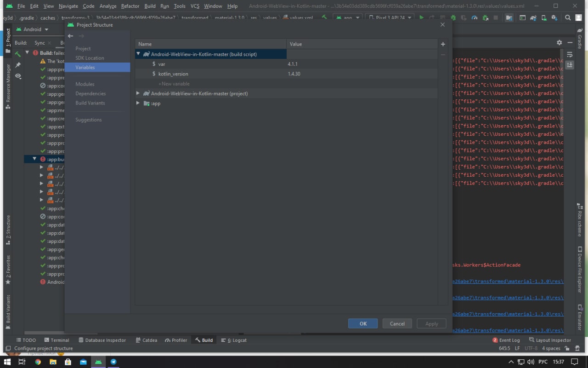Open Project Structure toolbar icon
588x368 pixels.
click(x=509, y=18)
